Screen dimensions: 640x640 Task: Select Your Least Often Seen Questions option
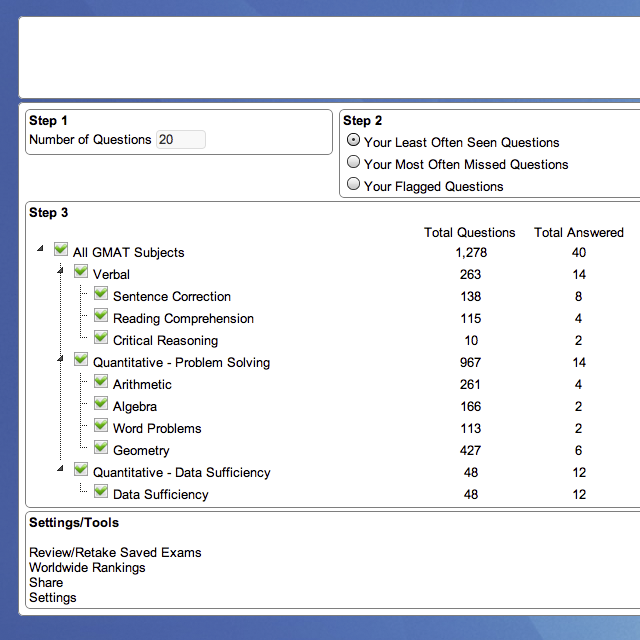[x=353, y=140]
